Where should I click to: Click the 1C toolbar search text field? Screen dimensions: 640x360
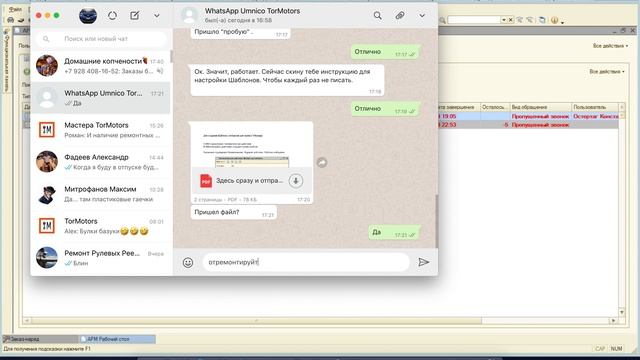[x=474, y=20]
